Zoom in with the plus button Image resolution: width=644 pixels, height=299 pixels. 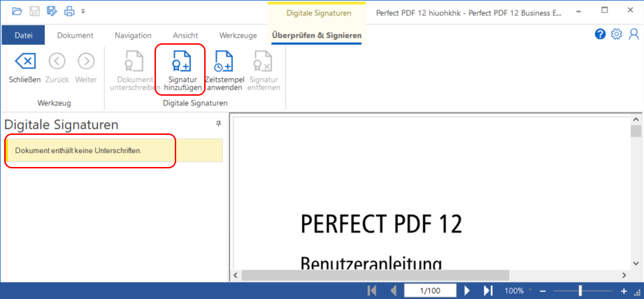[624, 291]
